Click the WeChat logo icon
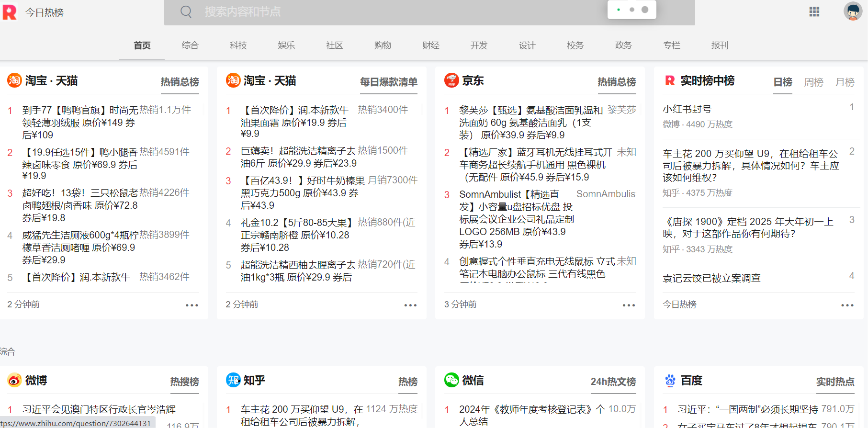The width and height of the screenshot is (868, 428). tap(451, 380)
